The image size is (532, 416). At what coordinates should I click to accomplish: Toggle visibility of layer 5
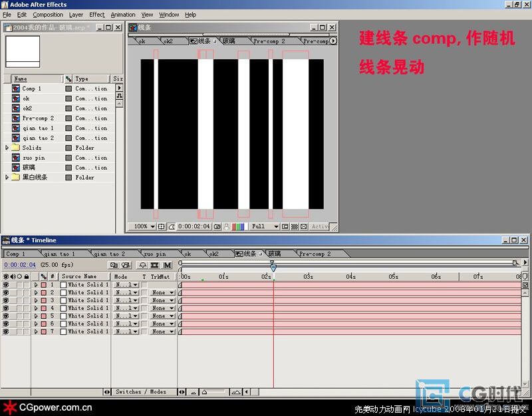tap(6, 315)
